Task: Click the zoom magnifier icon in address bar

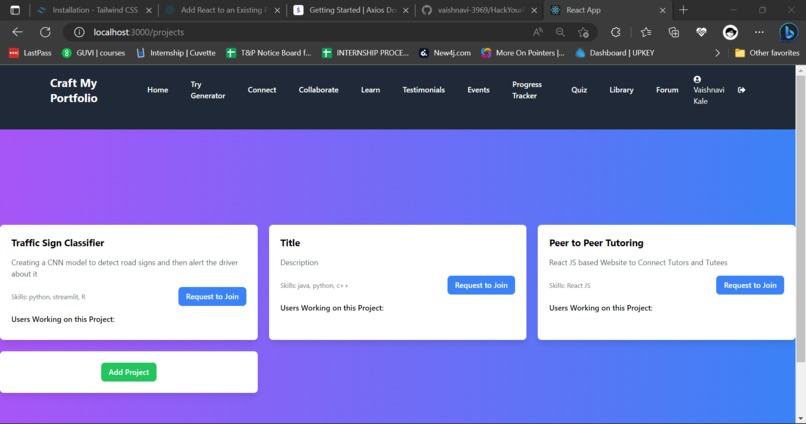Action: tap(560, 32)
